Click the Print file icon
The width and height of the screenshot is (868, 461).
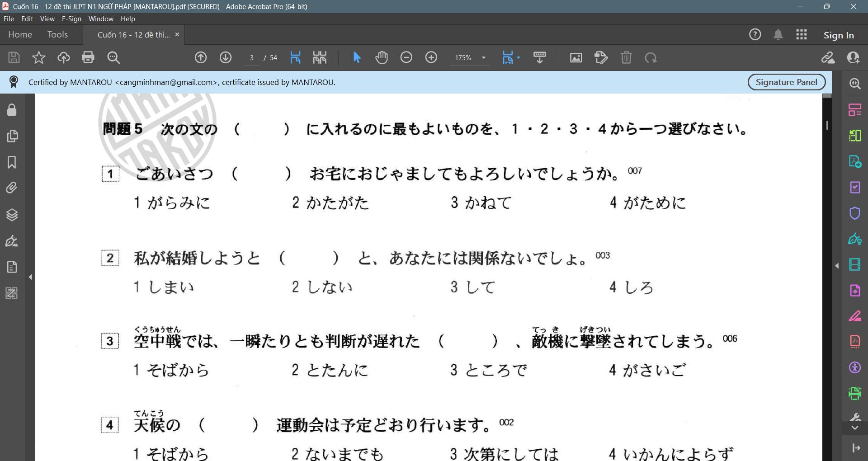tap(88, 57)
